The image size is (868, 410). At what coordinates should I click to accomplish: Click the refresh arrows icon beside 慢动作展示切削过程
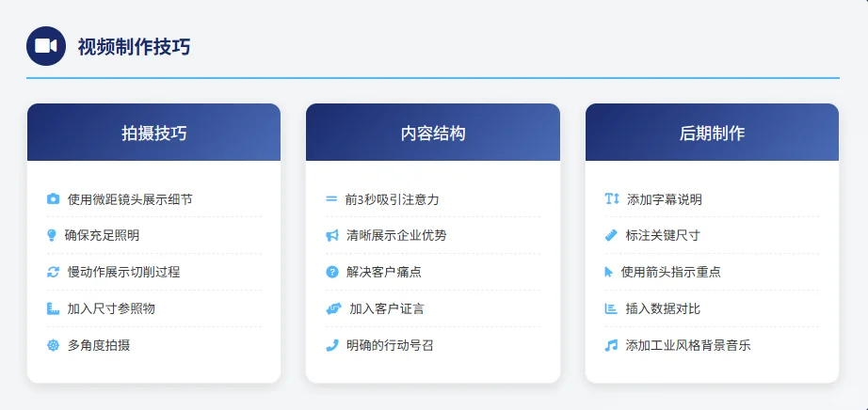(53, 272)
